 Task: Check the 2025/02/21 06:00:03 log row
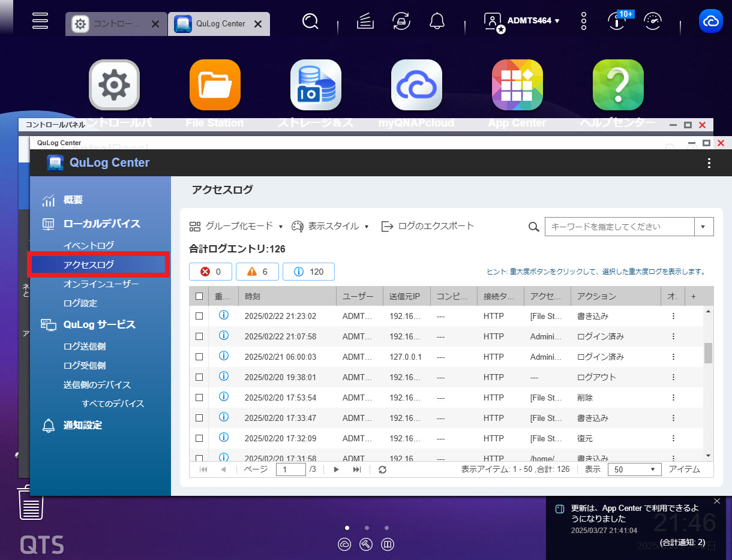(199, 357)
